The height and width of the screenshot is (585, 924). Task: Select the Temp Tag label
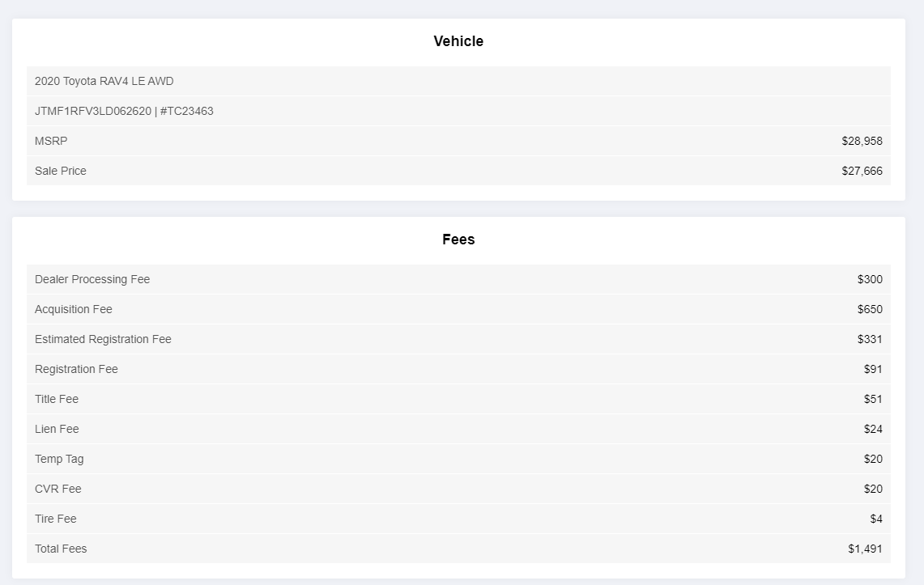click(x=59, y=459)
